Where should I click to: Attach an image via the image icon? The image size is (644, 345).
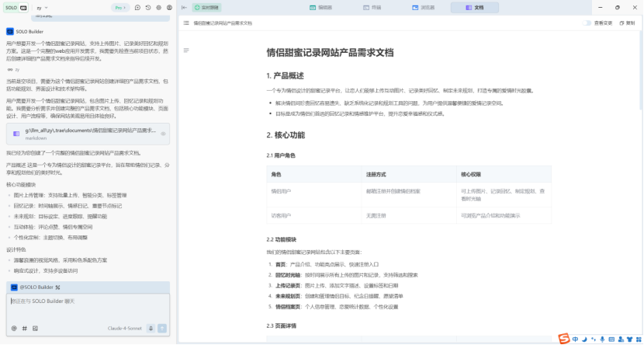(x=35, y=328)
